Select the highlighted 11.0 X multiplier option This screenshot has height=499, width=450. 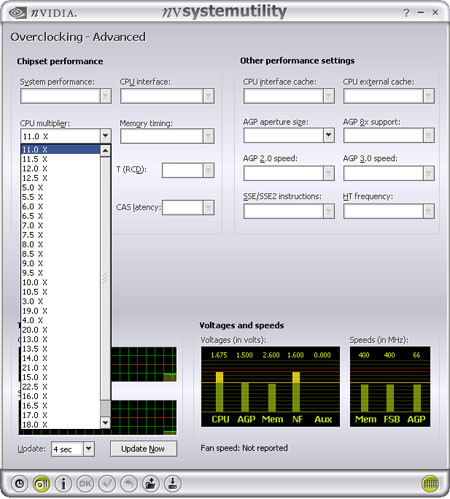tap(60, 150)
